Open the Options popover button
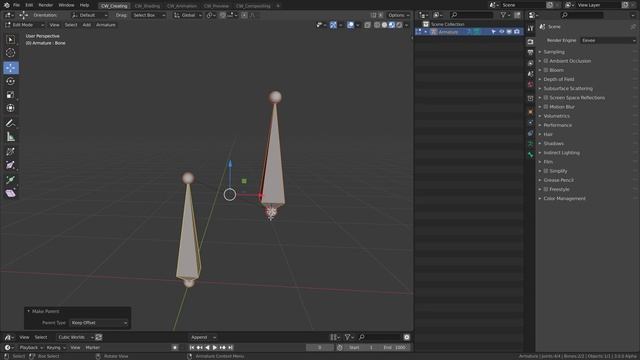The width and height of the screenshot is (640, 360). tap(398, 15)
